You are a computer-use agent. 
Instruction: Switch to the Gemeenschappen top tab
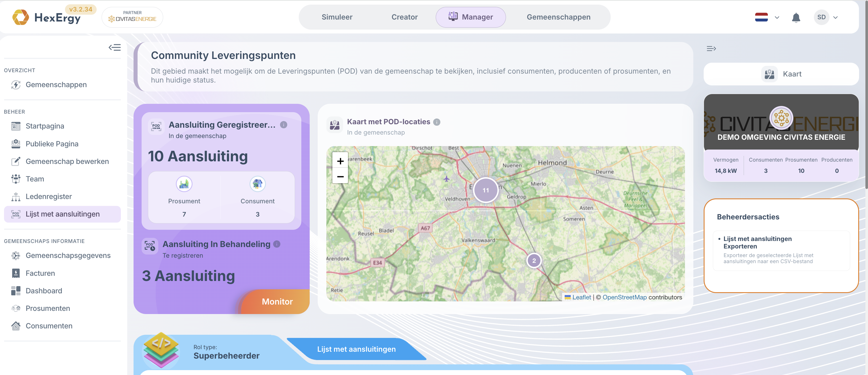pos(558,17)
